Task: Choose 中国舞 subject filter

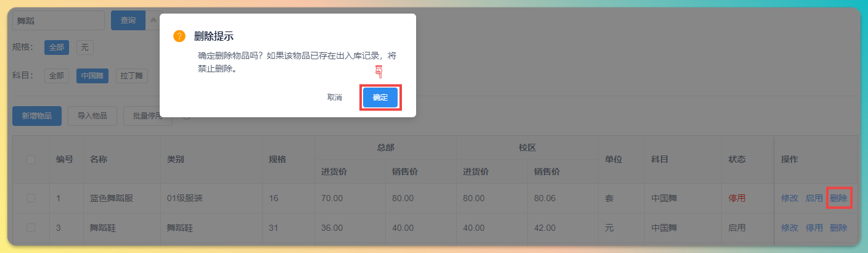Action: [x=92, y=76]
